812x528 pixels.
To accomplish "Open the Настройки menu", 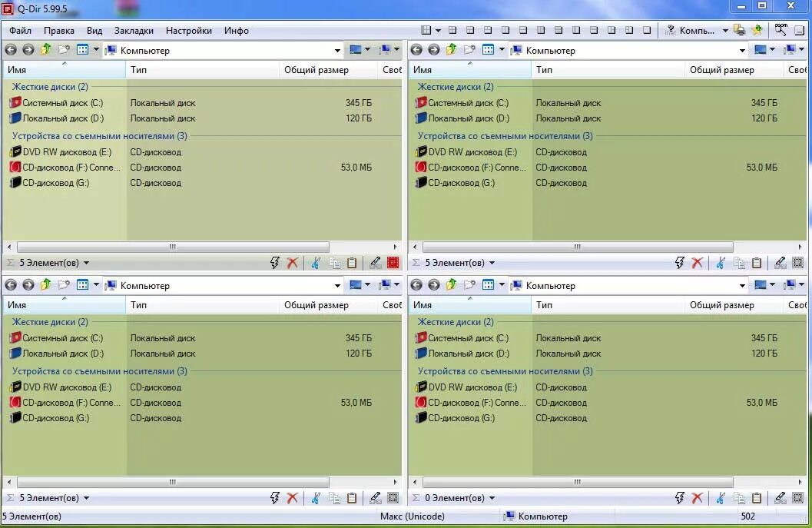I will [188, 31].
